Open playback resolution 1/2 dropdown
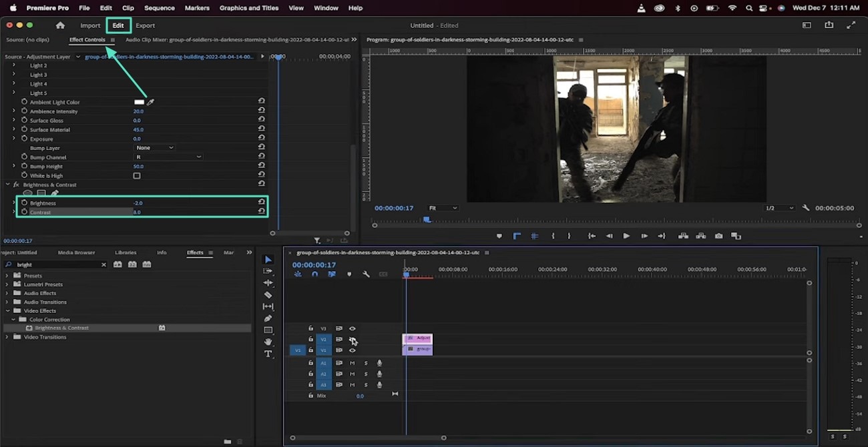 (779, 208)
